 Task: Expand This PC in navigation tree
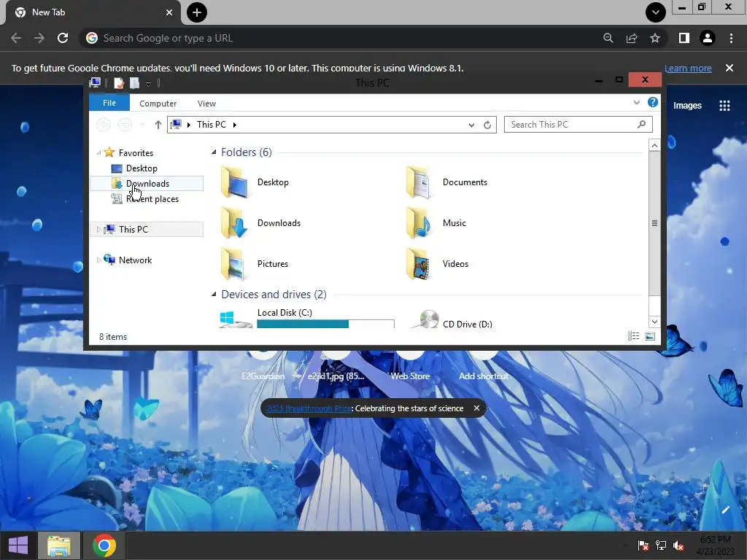98,230
